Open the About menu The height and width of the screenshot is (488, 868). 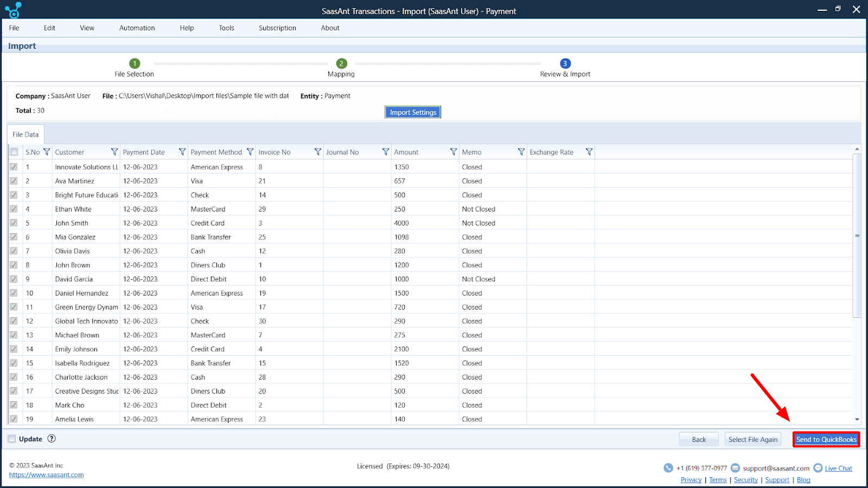tap(330, 28)
